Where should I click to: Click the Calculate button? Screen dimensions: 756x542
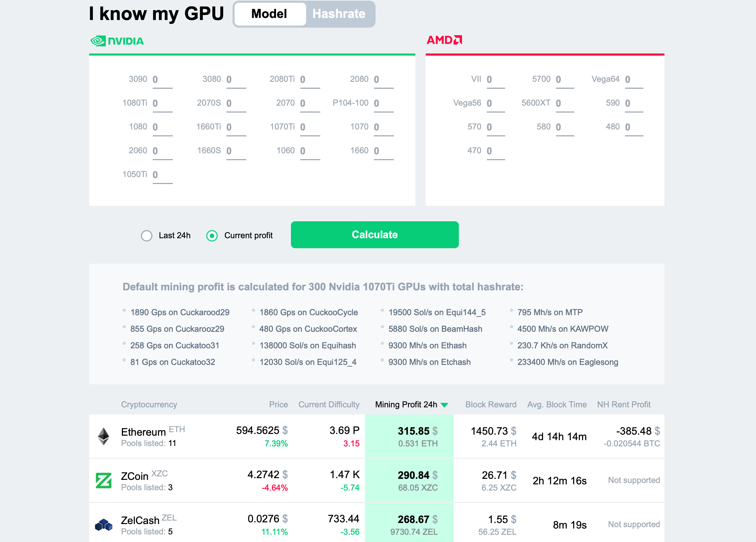[375, 235]
